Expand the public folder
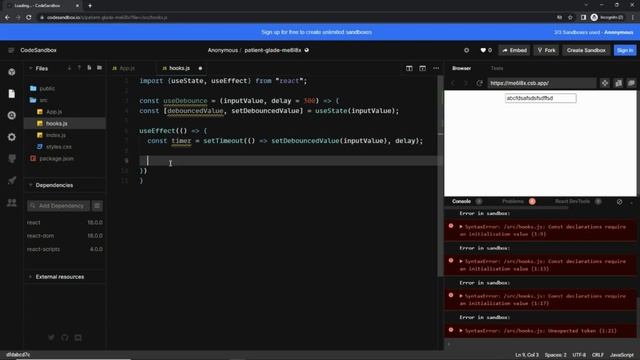The height and width of the screenshot is (360, 640). 64,88
